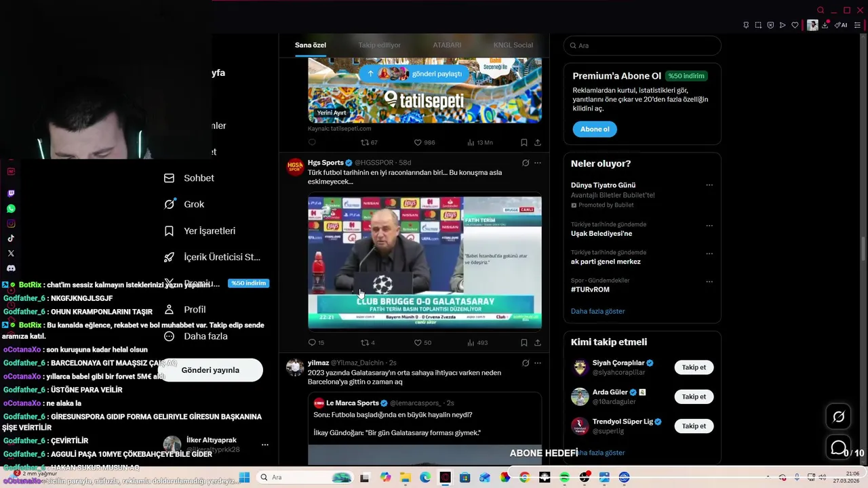Click the browser search magnifier icon at top
This screenshot has width=868, height=488.
click(x=821, y=10)
